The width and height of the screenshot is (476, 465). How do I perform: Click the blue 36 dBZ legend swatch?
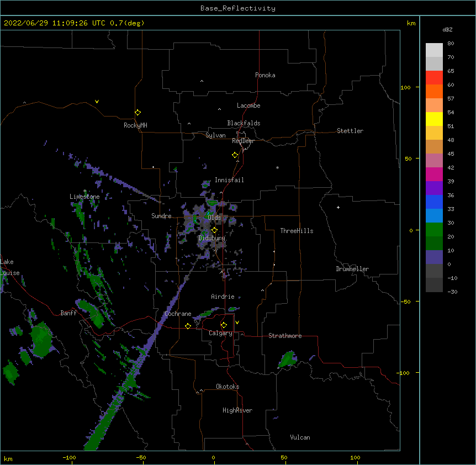(x=434, y=202)
